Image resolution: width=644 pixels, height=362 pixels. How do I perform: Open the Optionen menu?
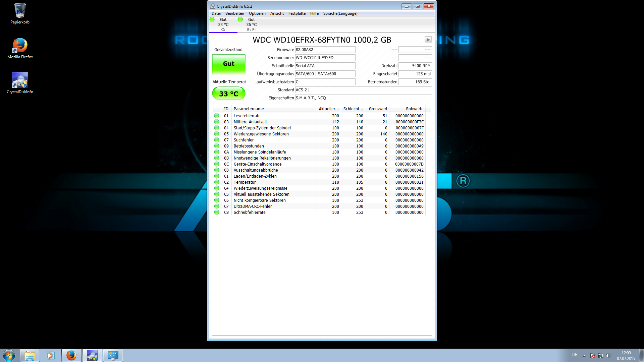[x=257, y=13]
